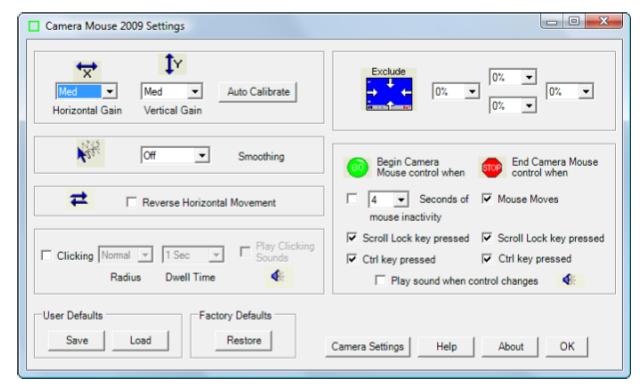Enable Play sound when control changes

(380, 280)
